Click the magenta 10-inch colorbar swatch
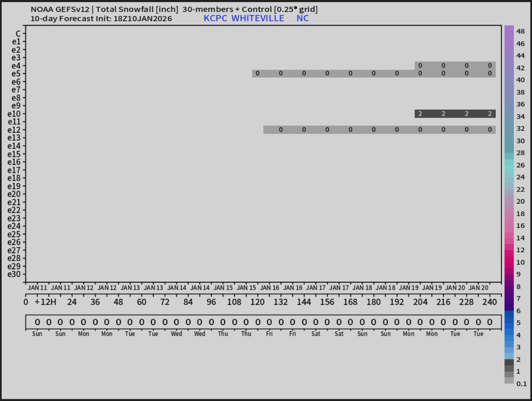Viewport: 532px width, 401px height. (509, 262)
